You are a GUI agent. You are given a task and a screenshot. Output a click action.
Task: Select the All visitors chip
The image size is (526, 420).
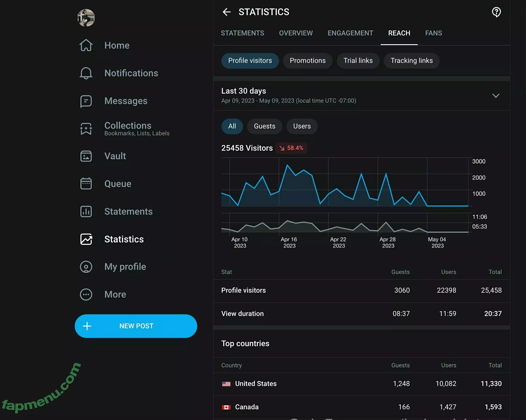point(232,126)
